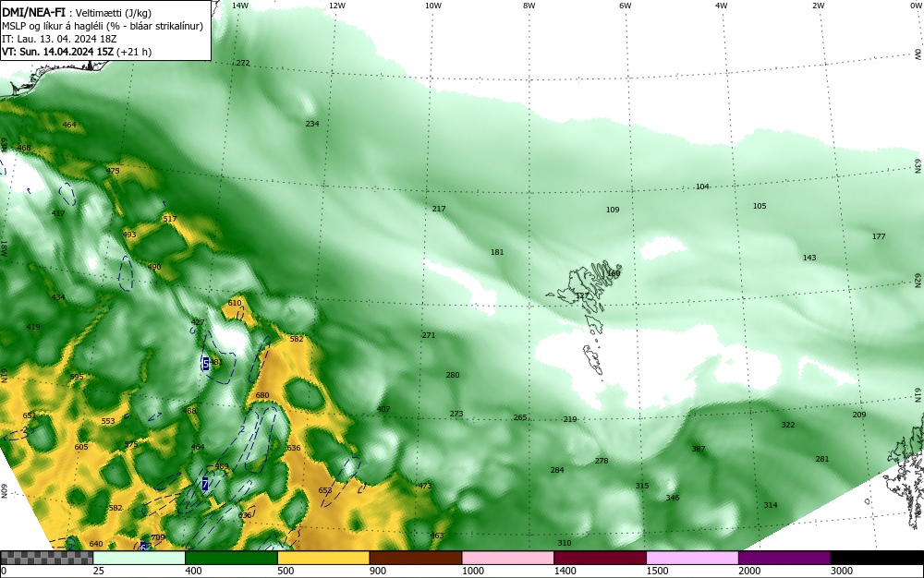
Task: Click the blue hail probability label 7
Action: (205, 485)
